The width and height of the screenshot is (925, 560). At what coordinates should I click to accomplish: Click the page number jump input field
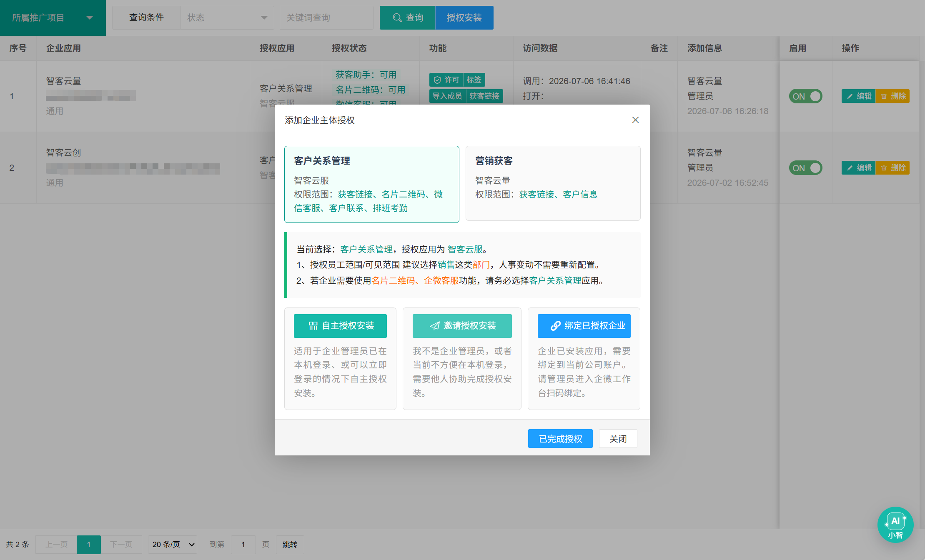click(243, 545)
